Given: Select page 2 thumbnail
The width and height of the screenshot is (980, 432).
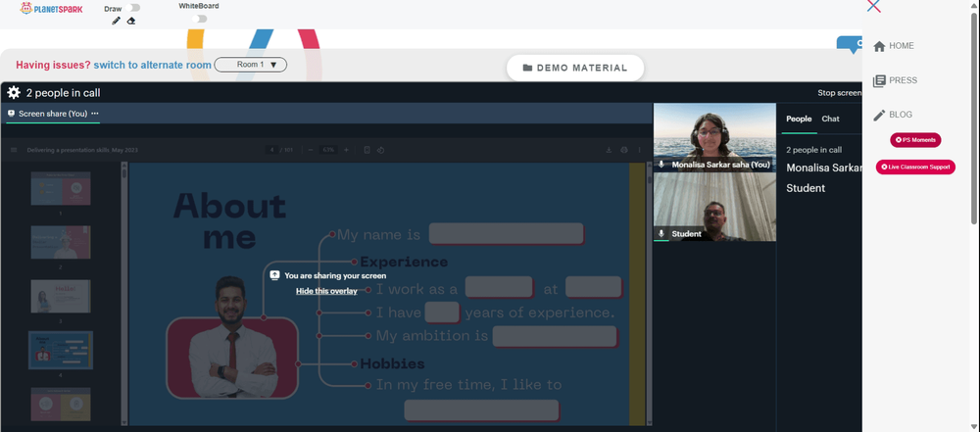Looking at the screenshot, I should (61, 242).
